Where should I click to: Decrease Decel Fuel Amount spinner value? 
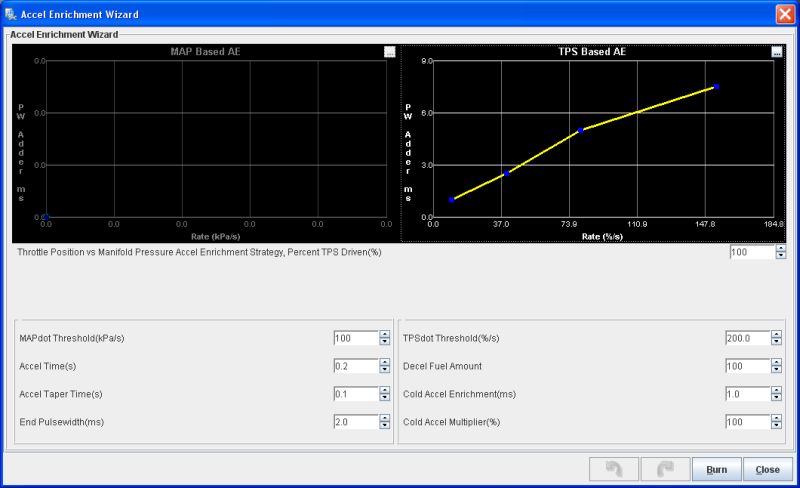[776, 370]
